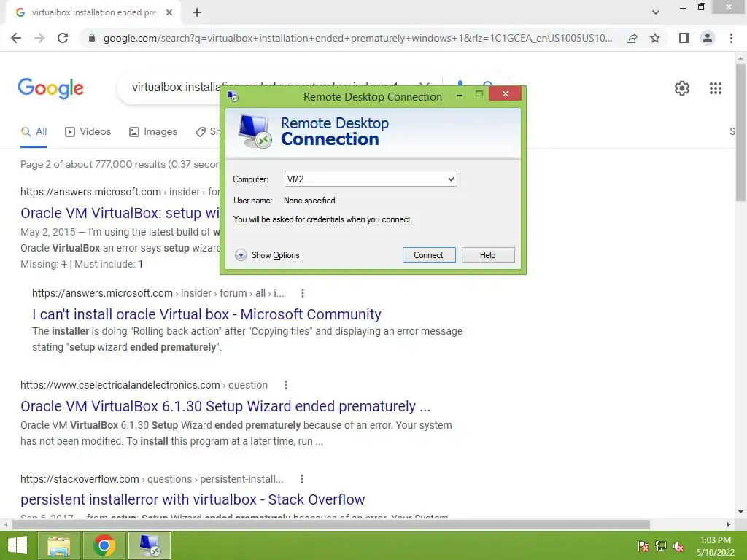Open options for answers.microsoft.com forum result
Viewport: 747px width, 560px height.
pyautogui.click(x=303, y=293)
